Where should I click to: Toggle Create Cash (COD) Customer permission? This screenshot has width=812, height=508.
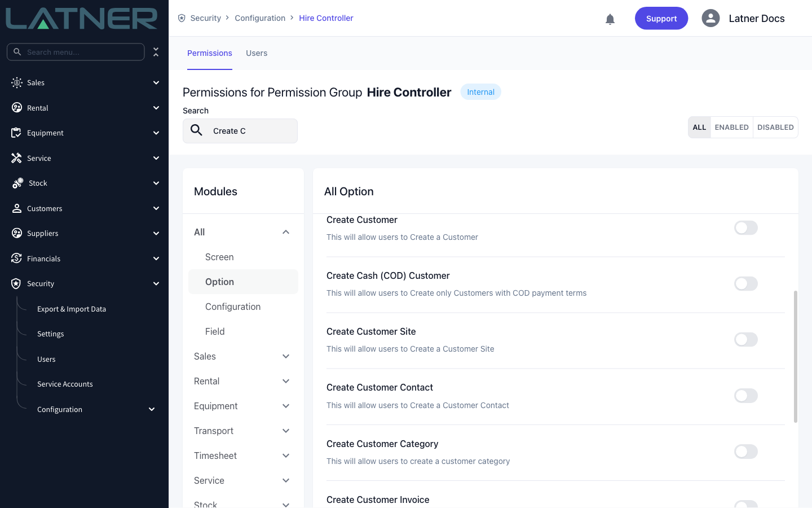coord(745,284)
